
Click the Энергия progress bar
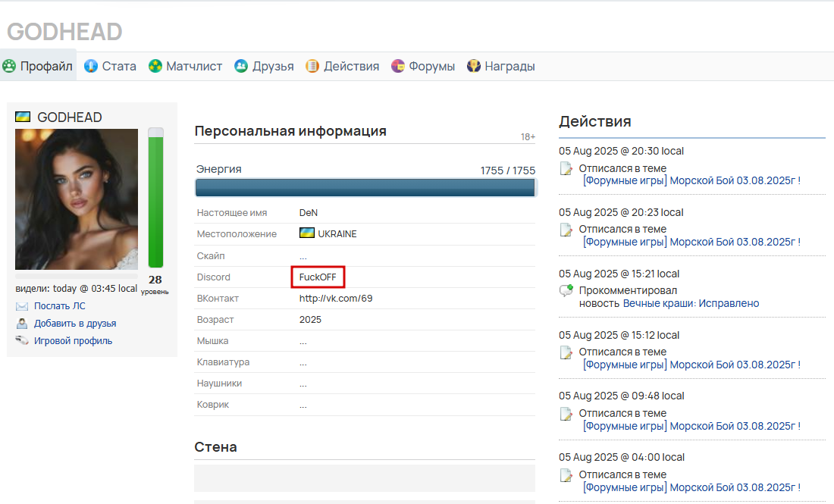coord(365,188)
